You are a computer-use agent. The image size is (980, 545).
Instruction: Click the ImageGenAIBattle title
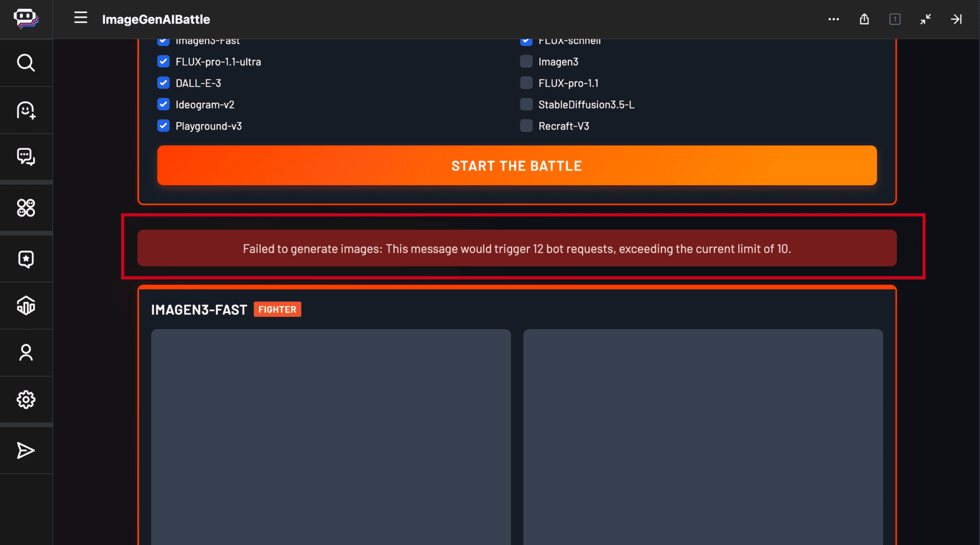[156, 19]
